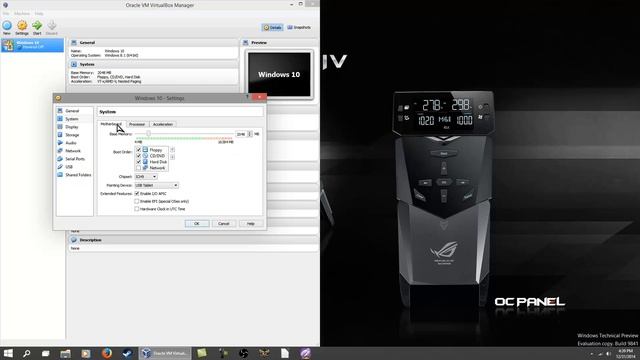The image size is (640, 360).
Task: Open Settings from VirtualBox Manager toolbar
Action: (22, 27)
